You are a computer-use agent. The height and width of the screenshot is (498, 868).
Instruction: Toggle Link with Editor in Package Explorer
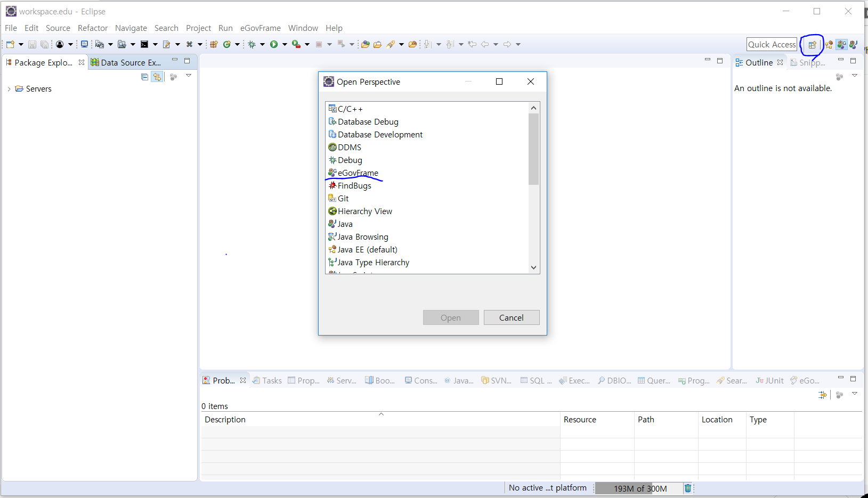(x=157, y=77)
